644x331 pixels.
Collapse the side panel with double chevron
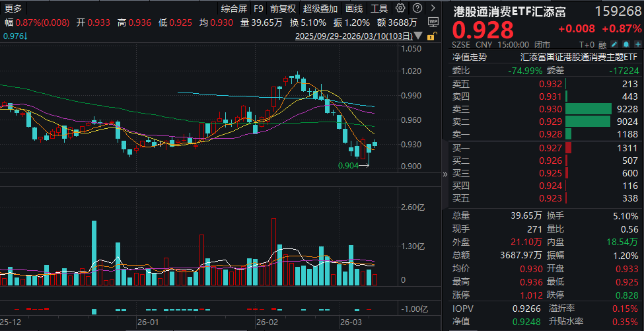444,173
